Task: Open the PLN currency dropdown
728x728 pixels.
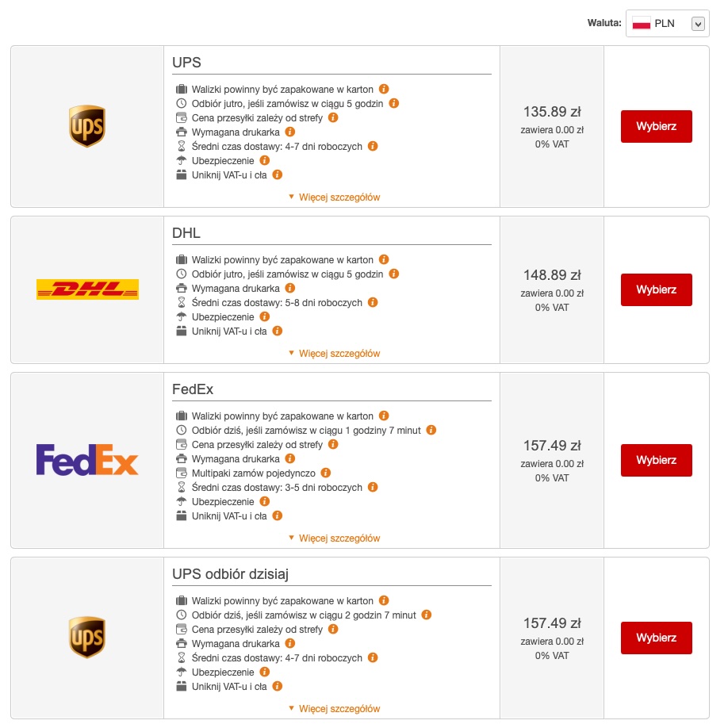Action: 667,24
